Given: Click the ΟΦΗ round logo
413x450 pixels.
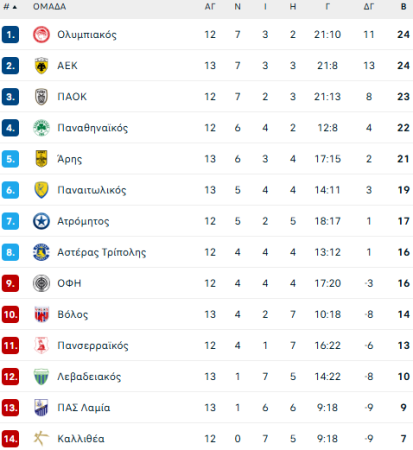Looking at the screenshot, I should (41, 283).
